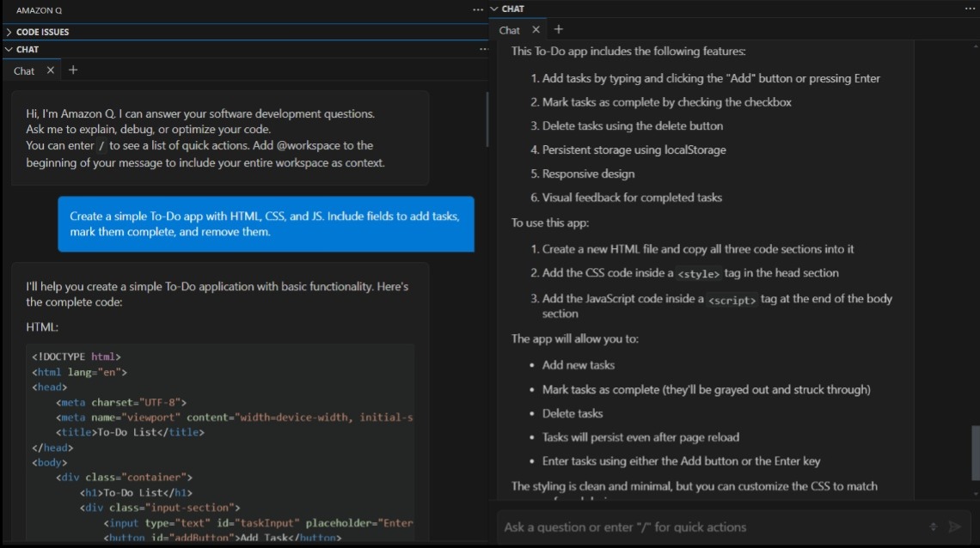Close the Chat tab in left panel
The height and width of the screenshot is (548, 980).
point(51,70)
